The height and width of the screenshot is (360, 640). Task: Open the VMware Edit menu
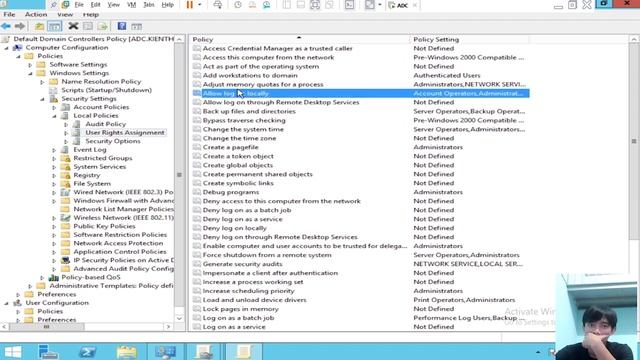pos(96,5)
